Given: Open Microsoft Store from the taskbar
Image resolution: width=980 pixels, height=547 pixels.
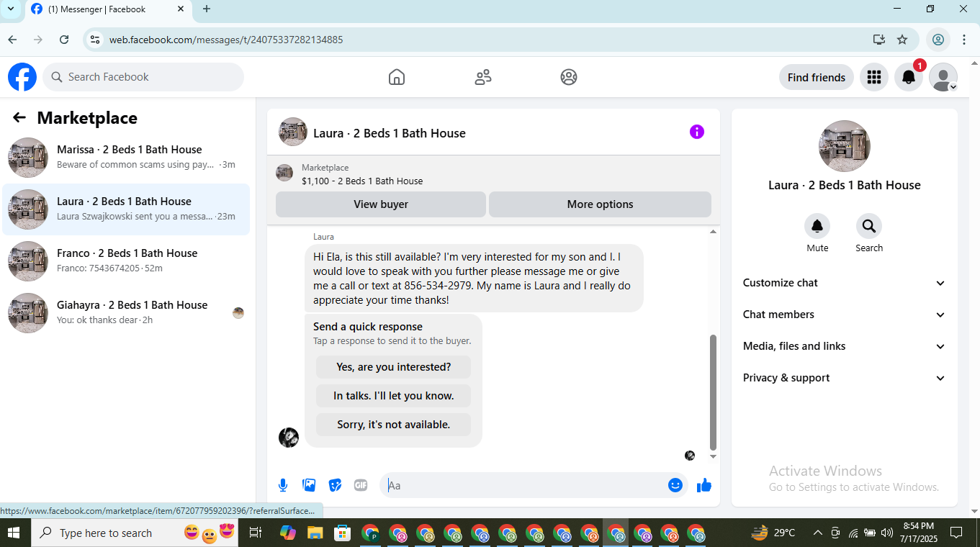Looking at the screenshot, I should pos(342,533).
